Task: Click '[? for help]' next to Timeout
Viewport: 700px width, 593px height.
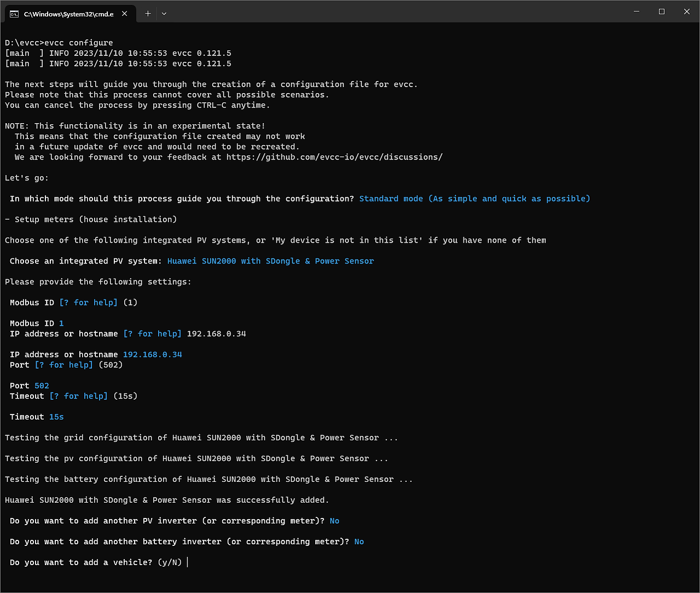Action: click(78, 396)
